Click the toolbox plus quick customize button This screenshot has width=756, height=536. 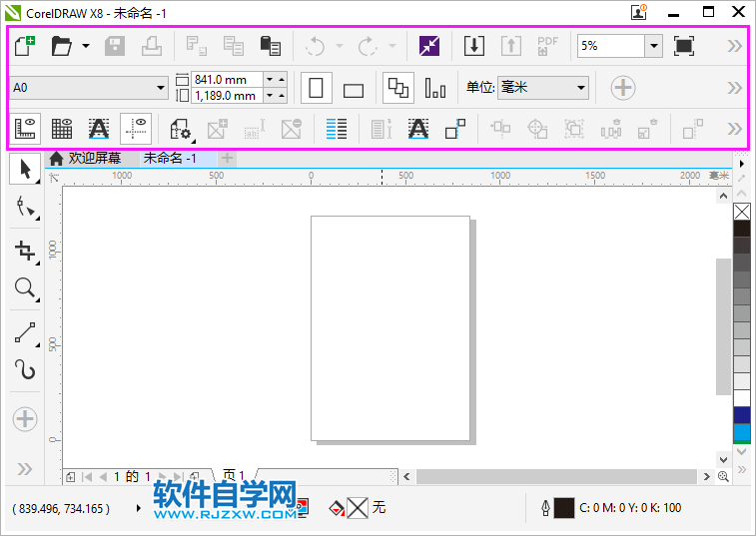[x=25, y=418]
